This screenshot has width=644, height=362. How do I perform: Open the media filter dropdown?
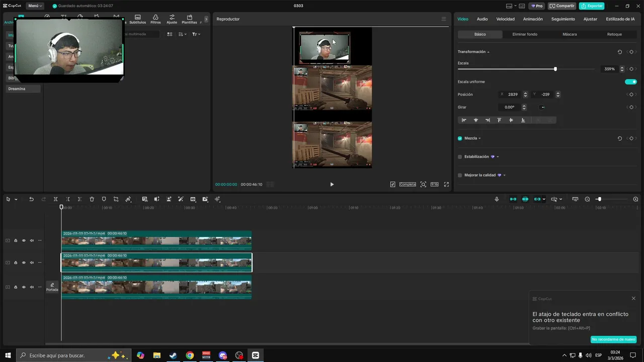(196, 34)
